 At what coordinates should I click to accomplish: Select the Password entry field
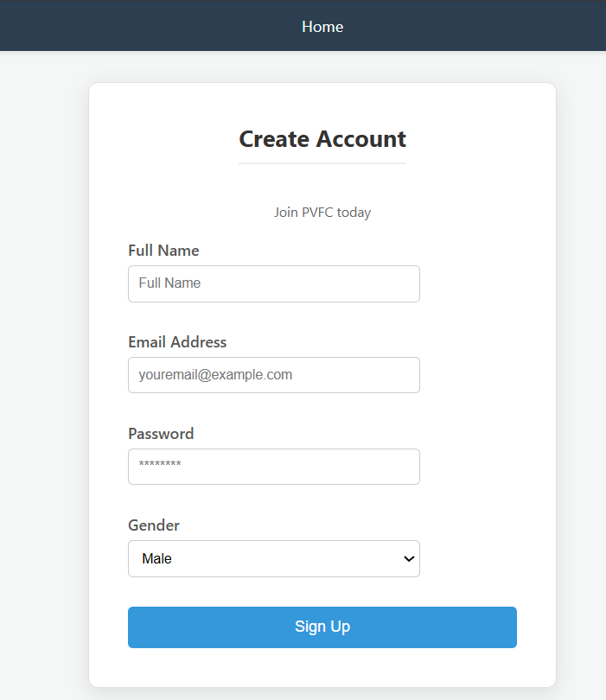(273, 467)
